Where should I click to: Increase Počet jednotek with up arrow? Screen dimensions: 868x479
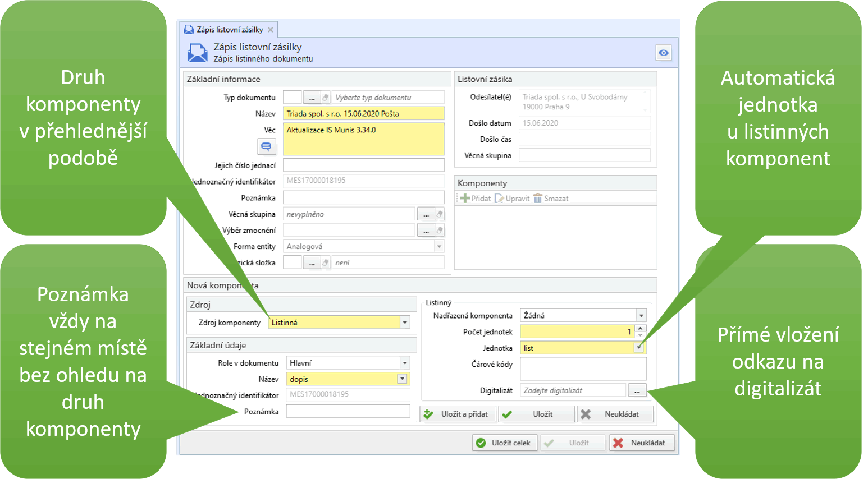(x=641, y=329)
